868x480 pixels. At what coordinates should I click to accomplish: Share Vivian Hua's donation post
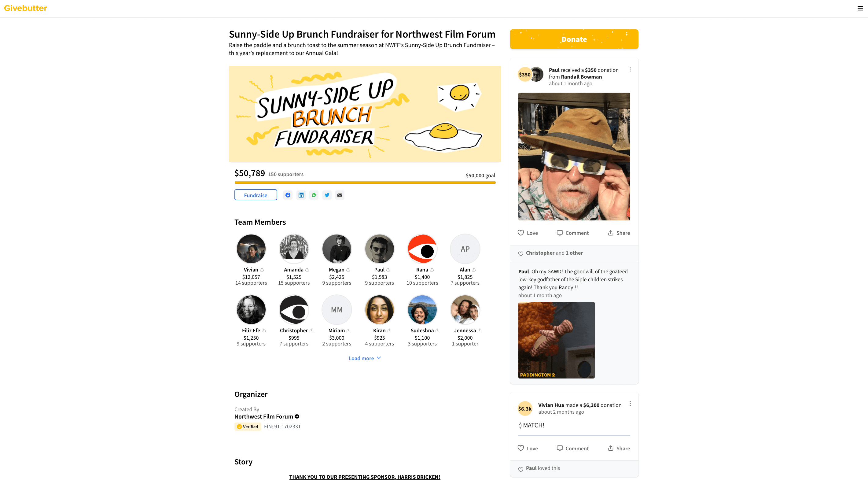(x=619, y=448)
